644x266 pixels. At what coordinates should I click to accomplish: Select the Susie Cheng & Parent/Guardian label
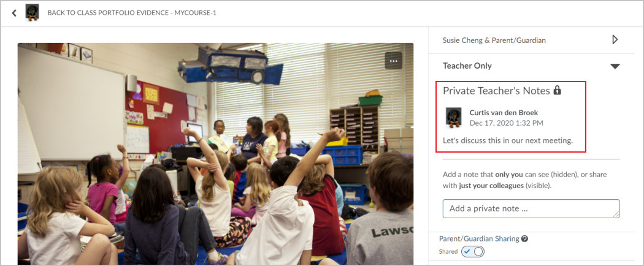point(494,40)
